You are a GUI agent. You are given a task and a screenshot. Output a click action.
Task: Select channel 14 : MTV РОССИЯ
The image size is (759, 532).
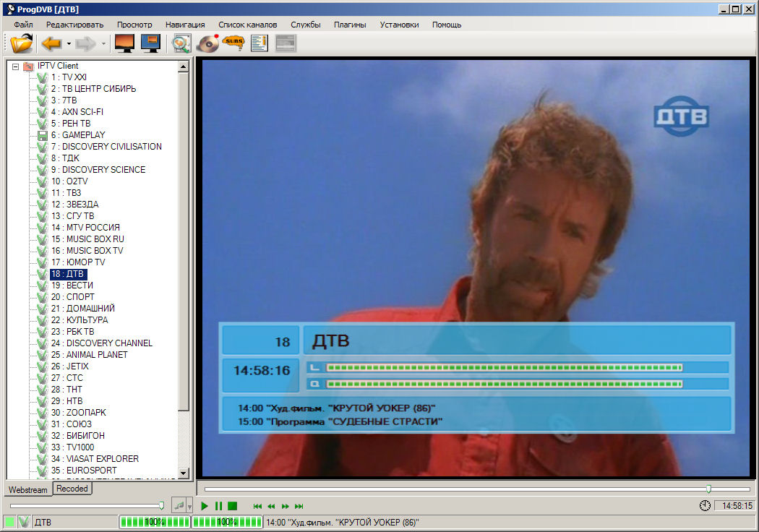click(x=85, y=228)
